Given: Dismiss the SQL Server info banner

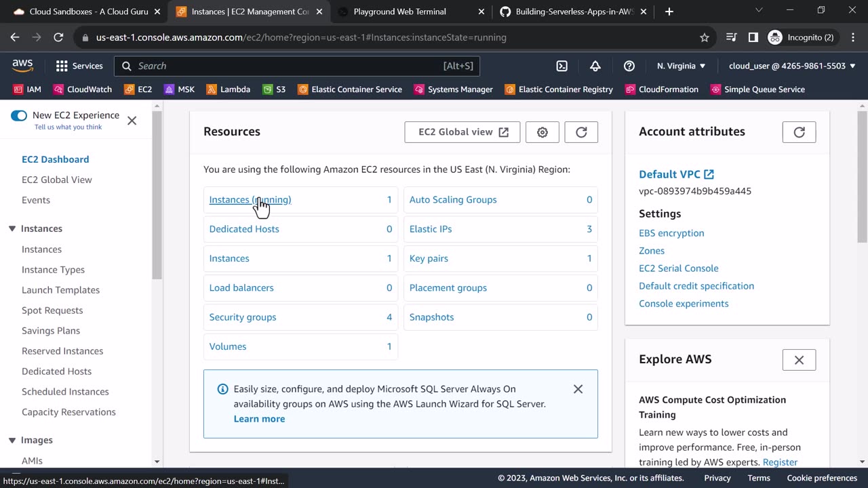Looking at the screenshot, I should pos(578,389).
